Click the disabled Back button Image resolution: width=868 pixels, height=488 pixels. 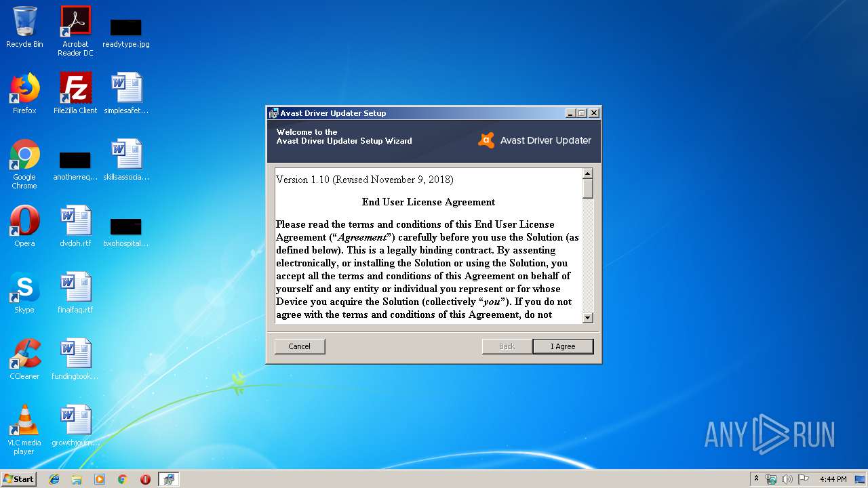[x=507, y=346]
